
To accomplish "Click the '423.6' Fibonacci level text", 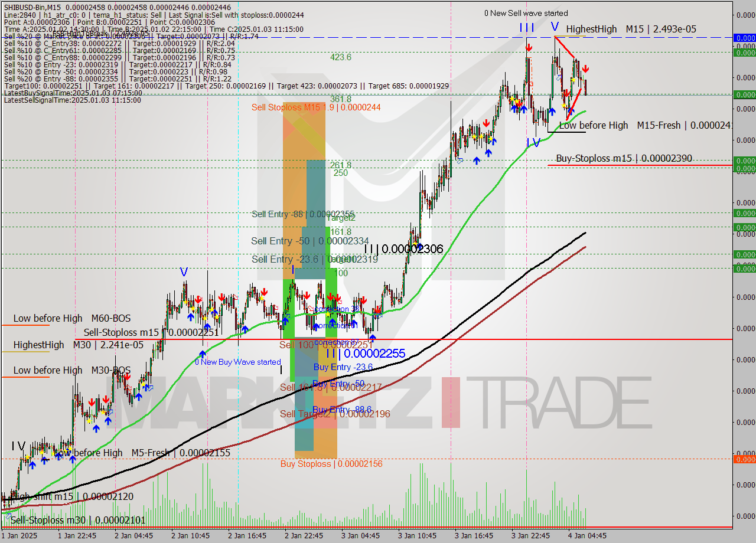I will point(341,57).
